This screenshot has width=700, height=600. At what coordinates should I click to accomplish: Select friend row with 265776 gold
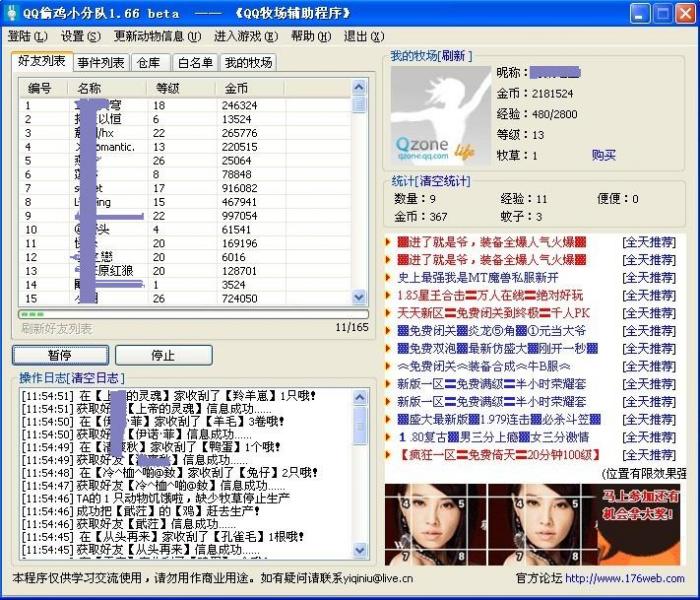185,133
